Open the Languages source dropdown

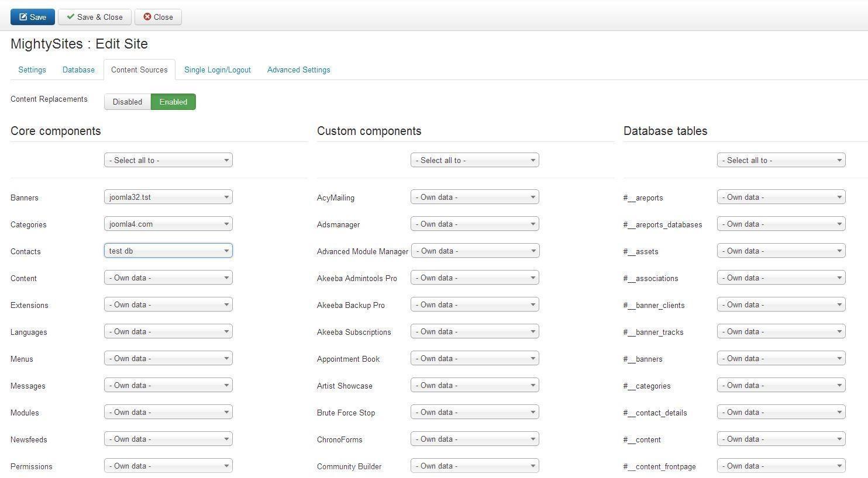pyautogui.click(x=168, y=331)
